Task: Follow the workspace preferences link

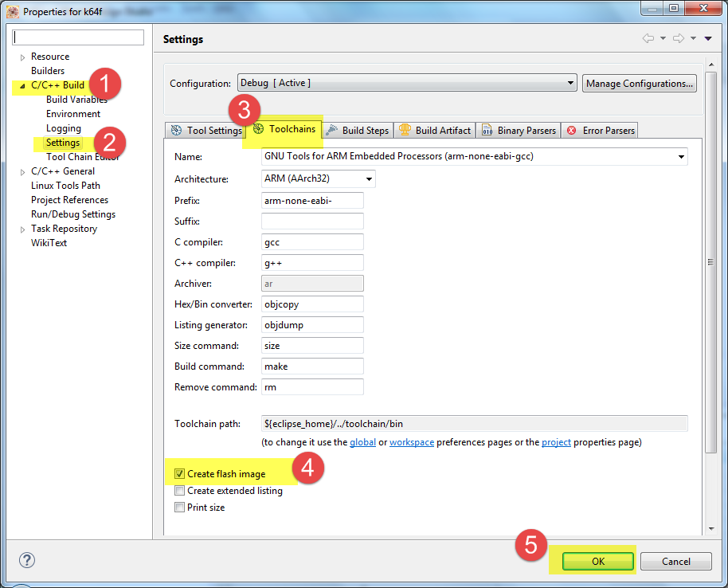Action: click(x=412, y=442)
